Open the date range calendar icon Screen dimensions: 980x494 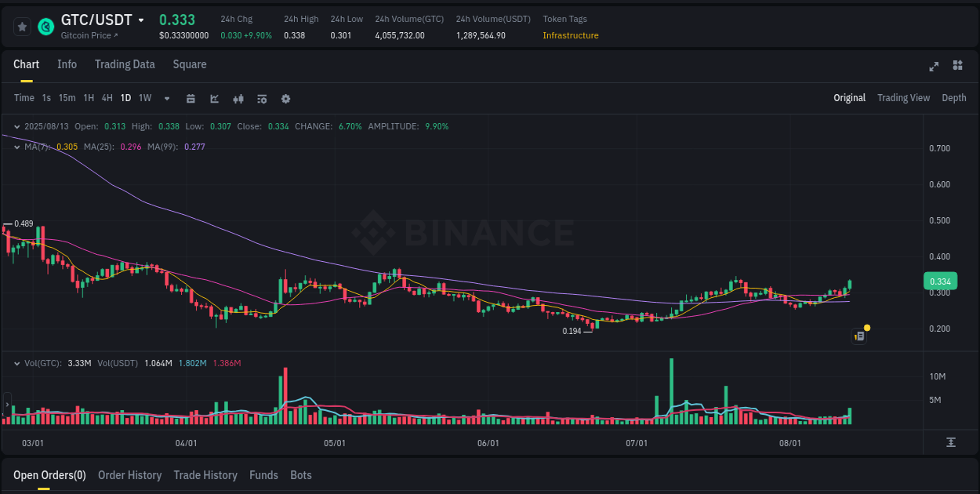click(191, 99)
